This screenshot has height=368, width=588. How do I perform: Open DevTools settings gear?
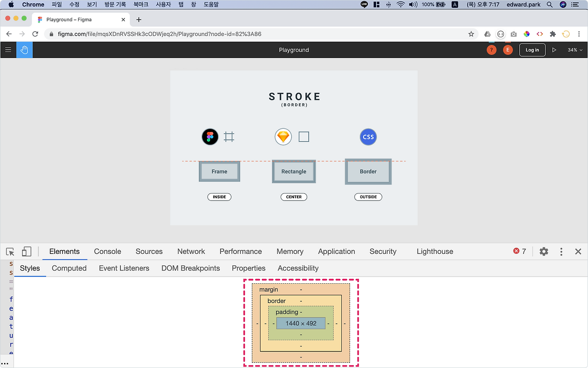pyautogui.click(x=544, y=251)
